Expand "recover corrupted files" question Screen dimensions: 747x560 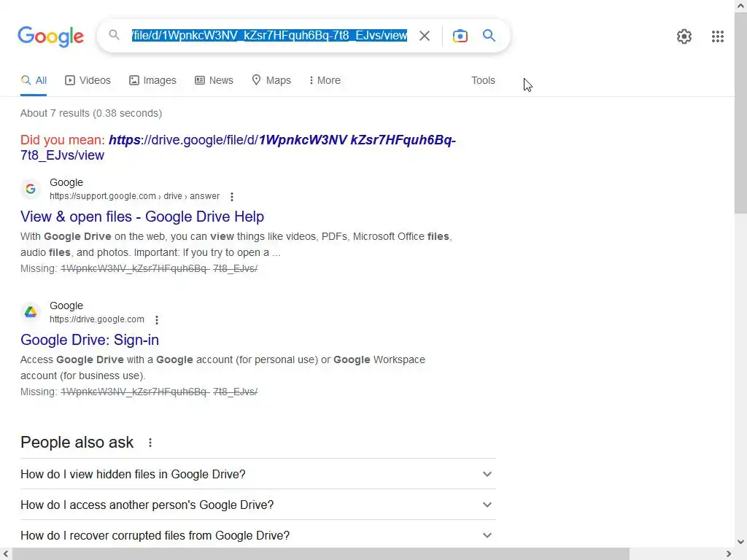coord(487,535)
